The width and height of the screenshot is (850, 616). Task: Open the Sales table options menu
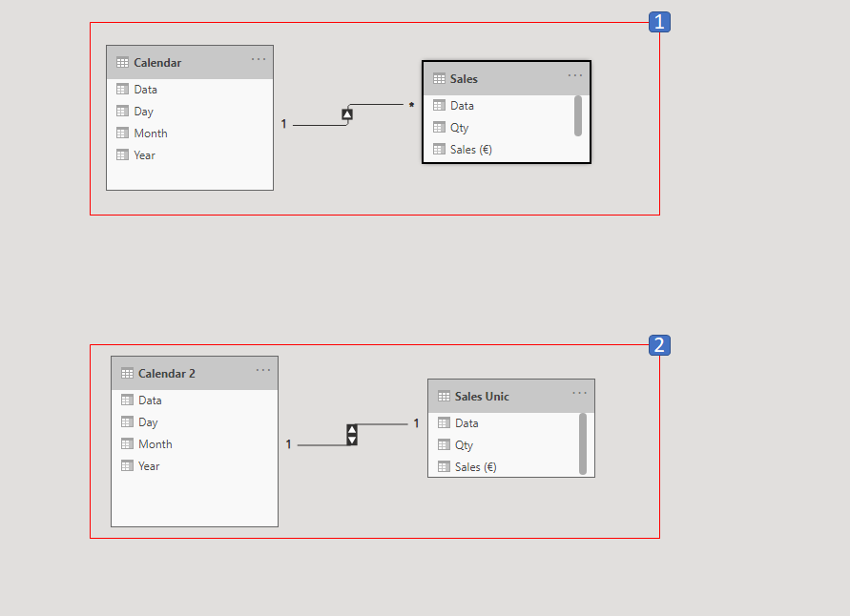575,75
